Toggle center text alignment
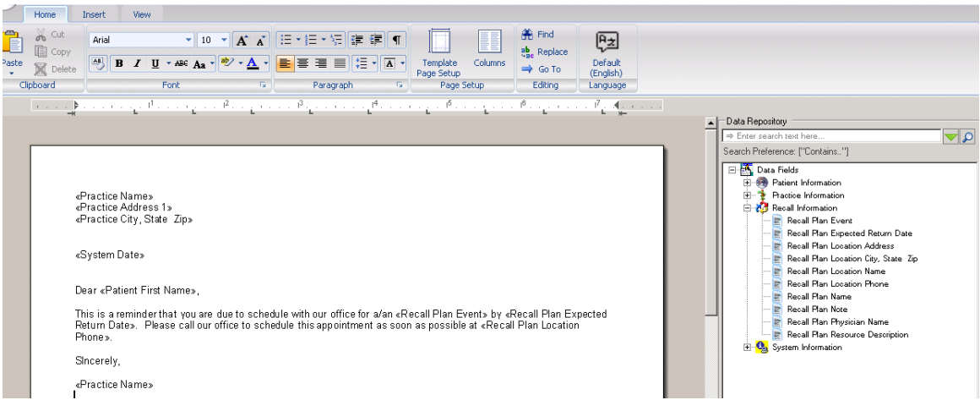 tap(303, 63)
